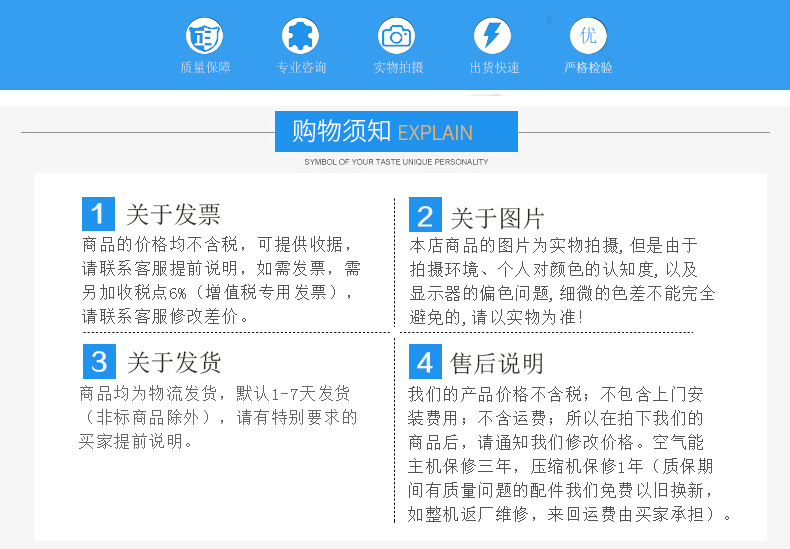Open the 关于发货 section heading

174,362
